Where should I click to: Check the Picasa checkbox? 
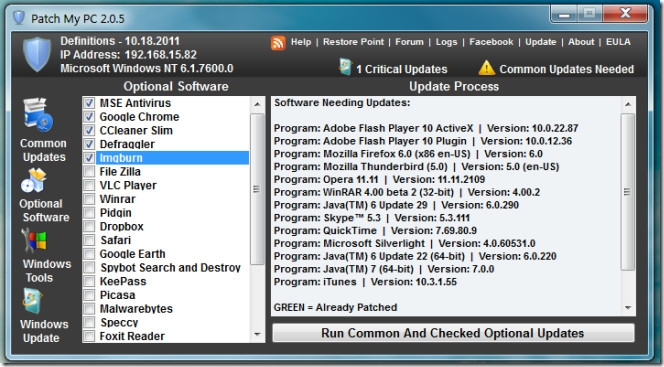89,295
